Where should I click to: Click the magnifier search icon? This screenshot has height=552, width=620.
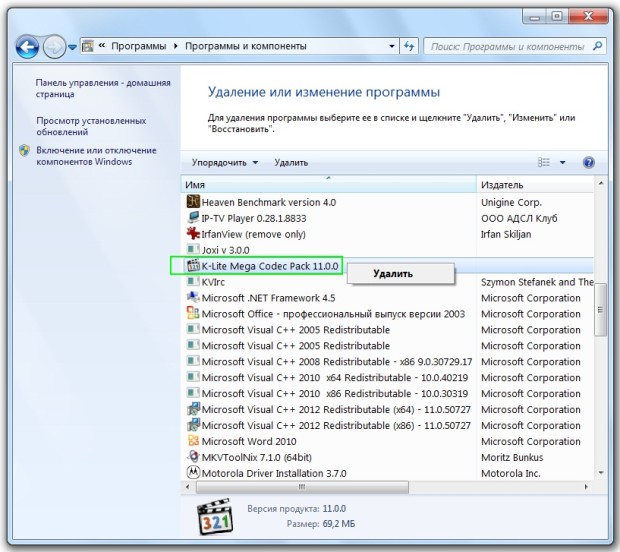pos(598,46)
